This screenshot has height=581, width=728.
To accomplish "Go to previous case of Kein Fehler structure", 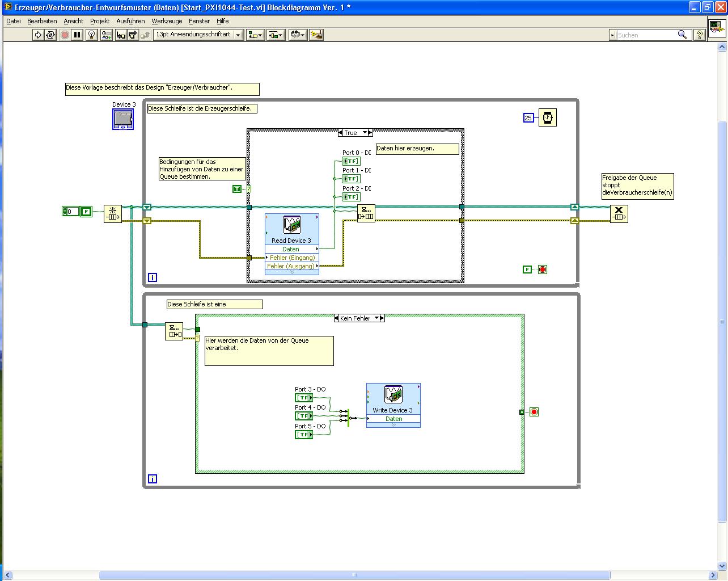I will point(336,318).
